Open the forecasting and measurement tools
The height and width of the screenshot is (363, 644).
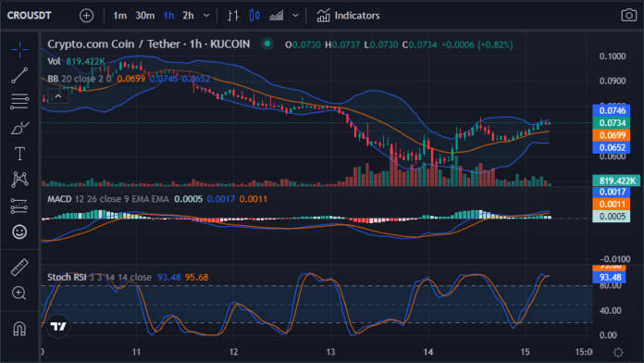(x=19, y=206)
